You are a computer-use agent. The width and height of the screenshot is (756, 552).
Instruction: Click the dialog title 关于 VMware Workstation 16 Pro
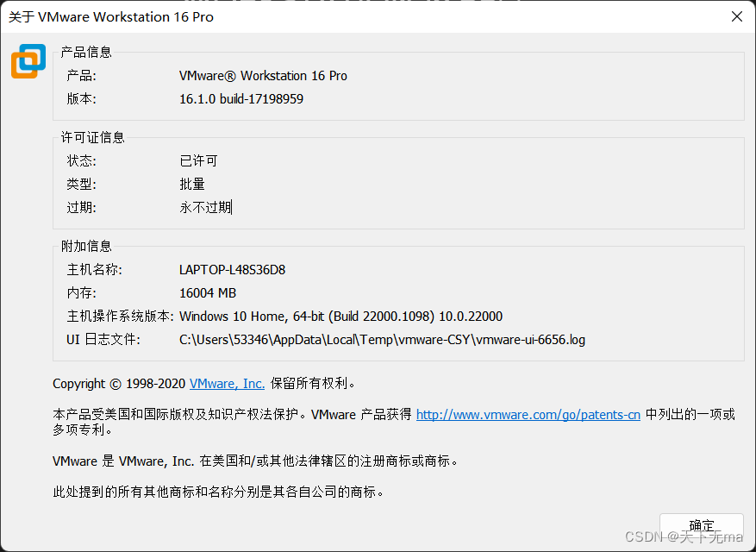111,16
